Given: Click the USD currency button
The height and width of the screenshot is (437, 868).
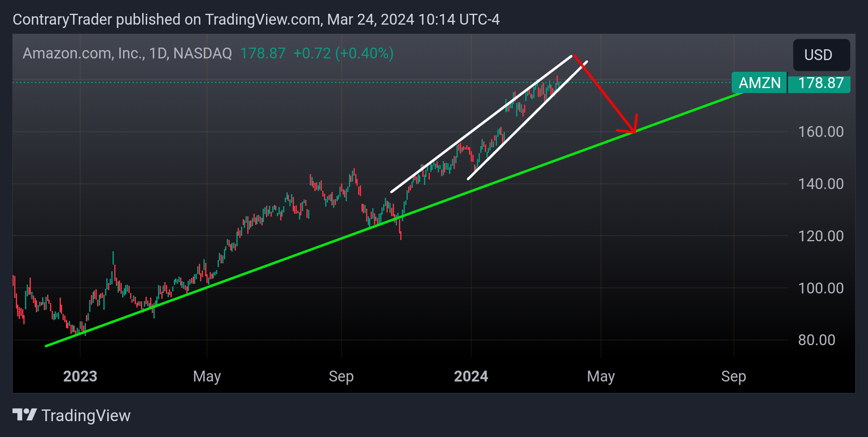Looking at the screenshot, I should coord(821,55).
